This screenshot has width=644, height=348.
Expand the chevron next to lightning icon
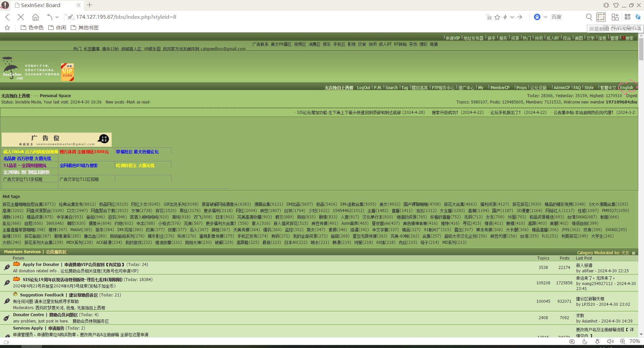point(512,17)
